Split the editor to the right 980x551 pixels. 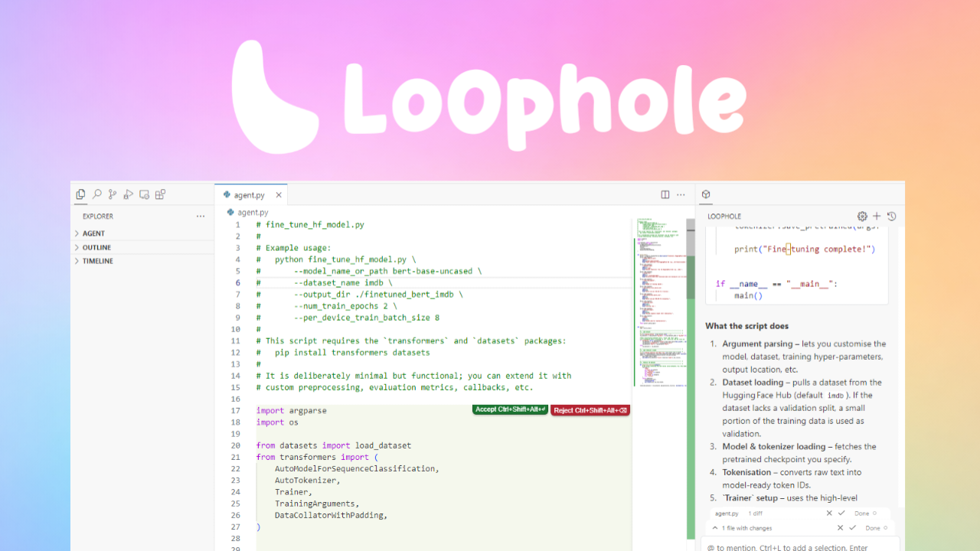(x=665, y=194)
